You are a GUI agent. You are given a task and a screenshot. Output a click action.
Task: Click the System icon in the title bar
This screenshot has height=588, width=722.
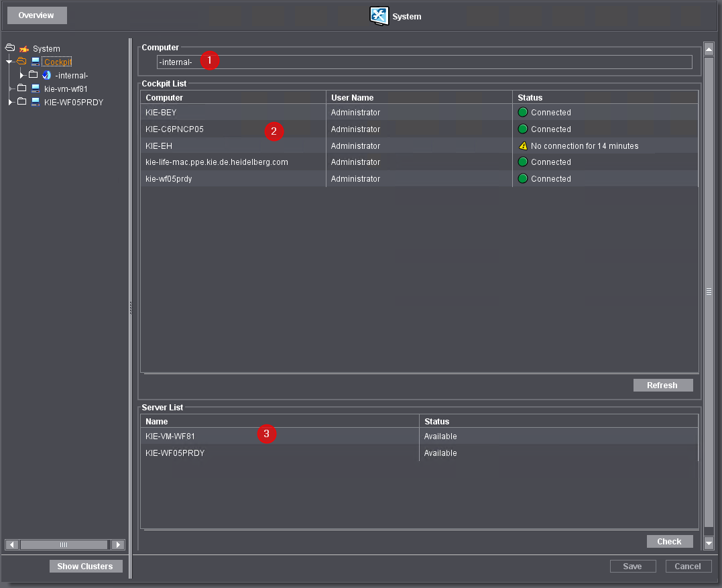click(x=379, y=16)
